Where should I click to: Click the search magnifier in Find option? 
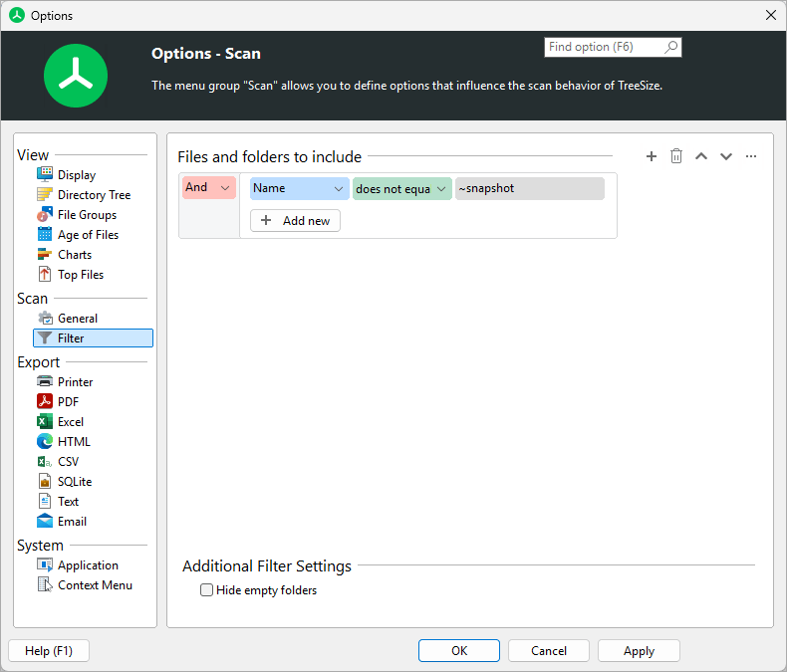tap(671, 47)
